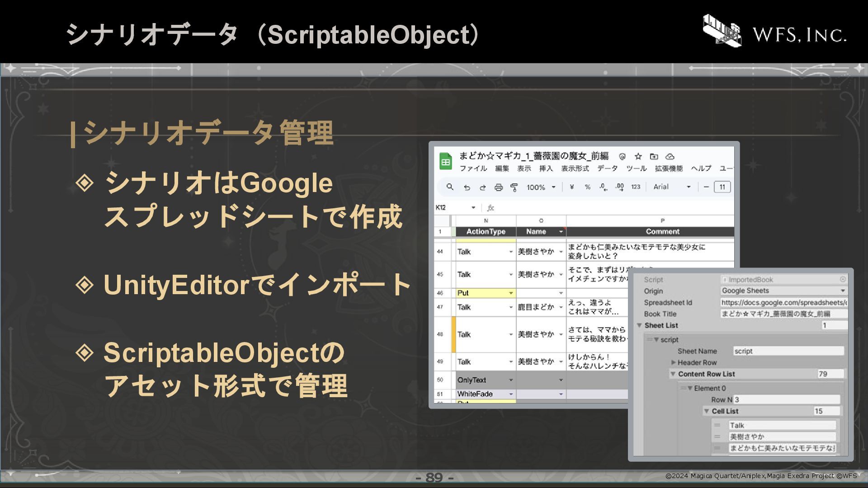Open the Origin Google Sheets dropdown
This screenshot has height=488, width=868.
[783, 291]
